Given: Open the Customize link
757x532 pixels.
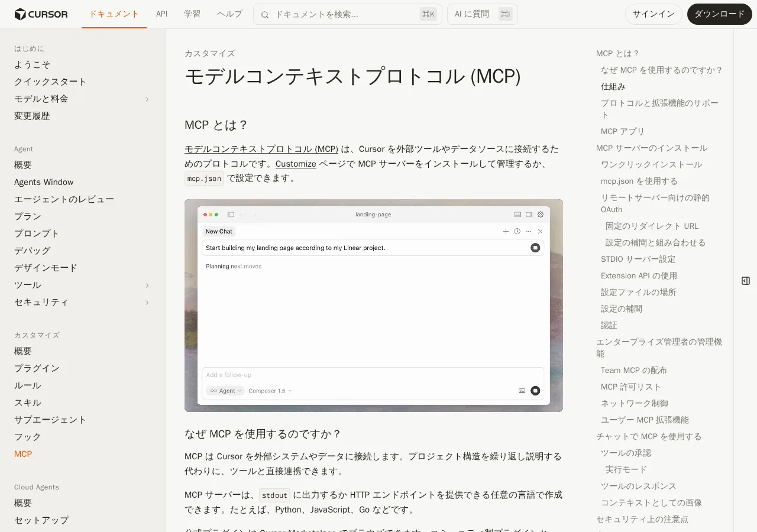Looking at the screenshot, I should [x=296, y=164].
